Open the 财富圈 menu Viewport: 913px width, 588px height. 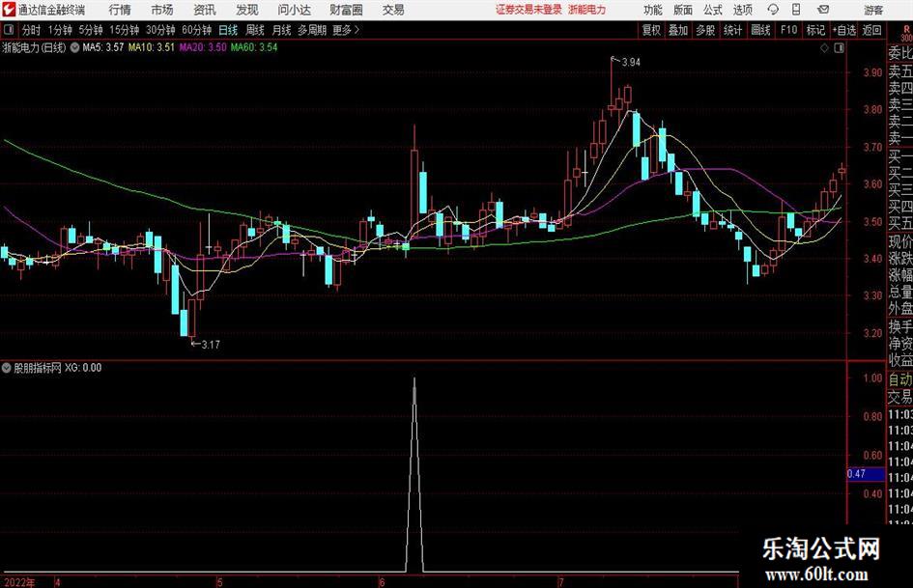click(x=346, y=10)
